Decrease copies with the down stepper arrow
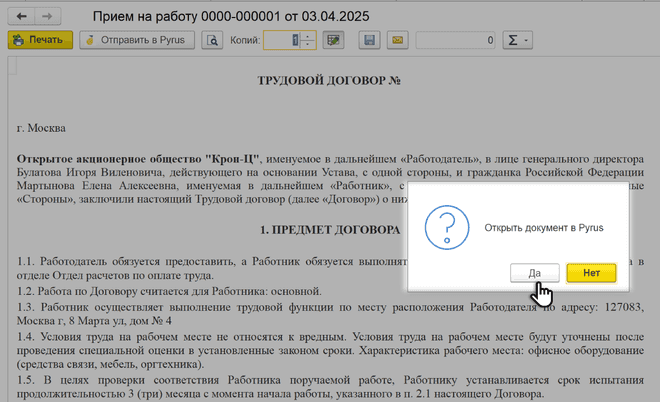 pos(307,46)
